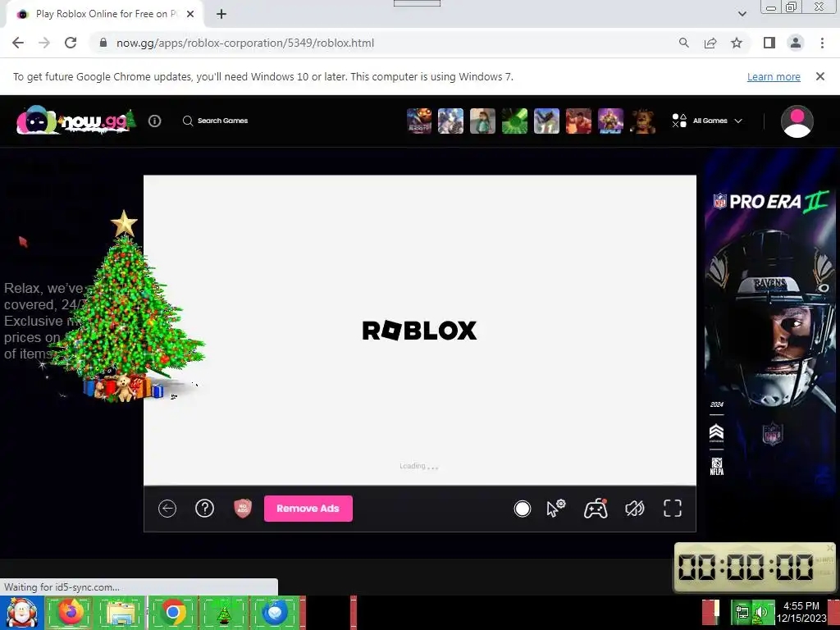Click the volume speaker in system tray
Viewport: 840px width, 630px height.
tap(761, 612)
